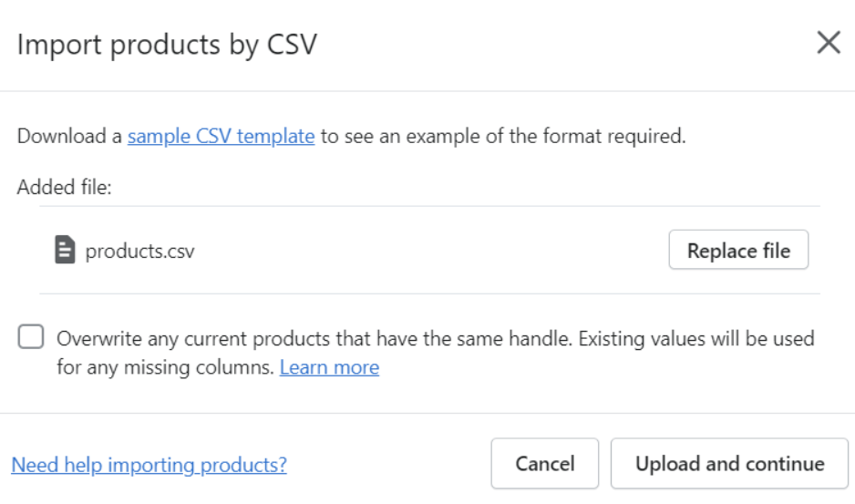Open Need help importing products link
Viewport: 855px width, 504px height.
[x=149, y=465]
